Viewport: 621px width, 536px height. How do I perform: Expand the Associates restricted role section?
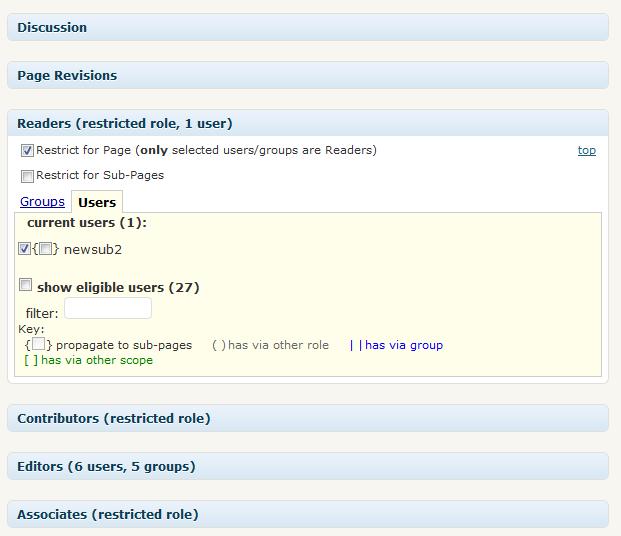(107, 515)
